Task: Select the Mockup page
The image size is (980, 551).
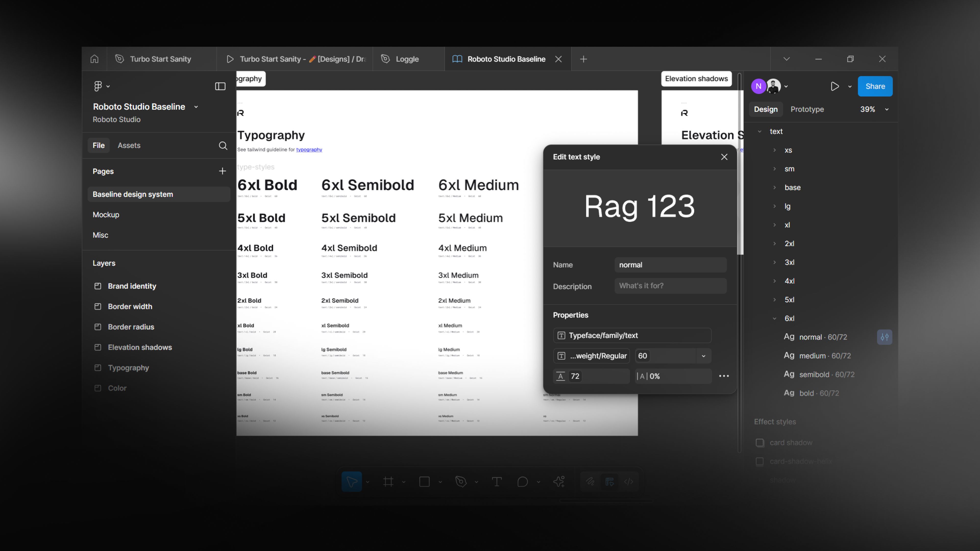Action: (106, 215)
